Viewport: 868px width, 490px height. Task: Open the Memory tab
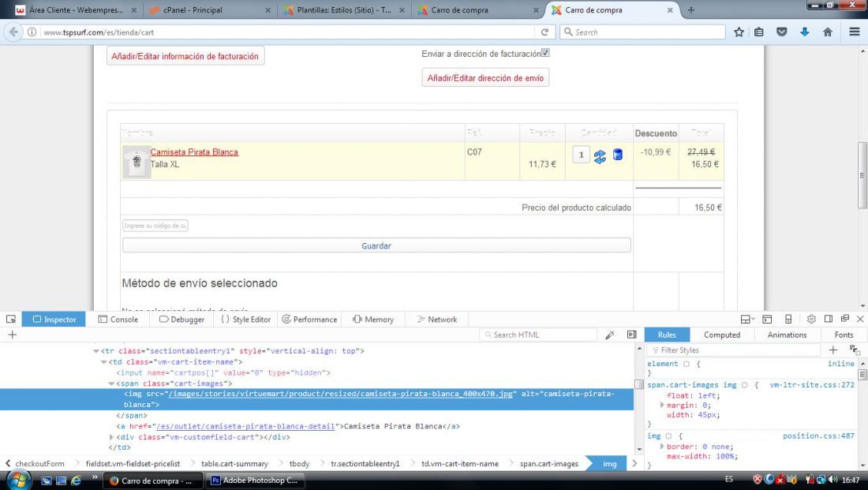(x=373, y=320)
